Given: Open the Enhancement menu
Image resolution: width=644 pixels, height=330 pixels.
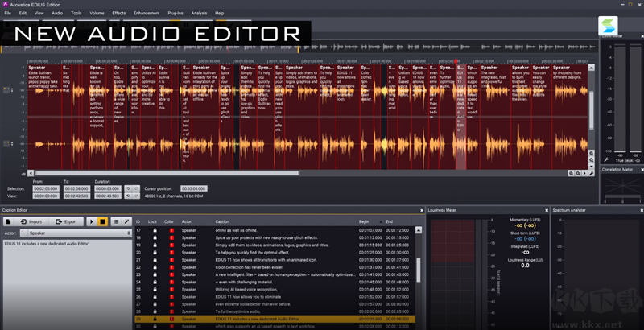Looking at the screenshot, I should pyautogui.click(x=147, y=14).
